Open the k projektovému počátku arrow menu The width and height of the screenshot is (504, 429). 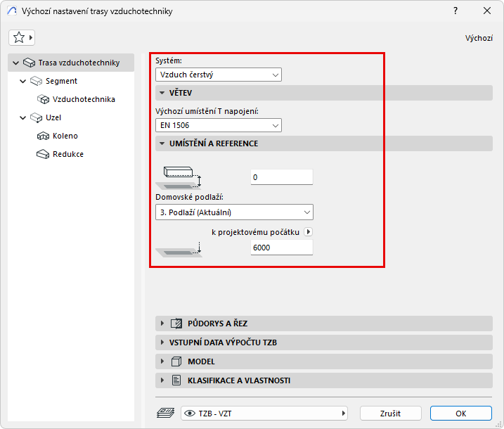tap(309, 232)
